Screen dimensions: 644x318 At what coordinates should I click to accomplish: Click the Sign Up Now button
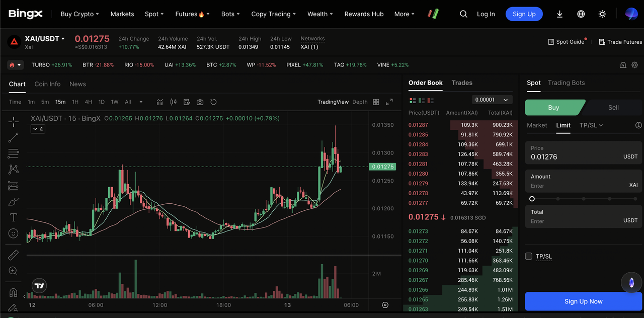click(583, 301)
